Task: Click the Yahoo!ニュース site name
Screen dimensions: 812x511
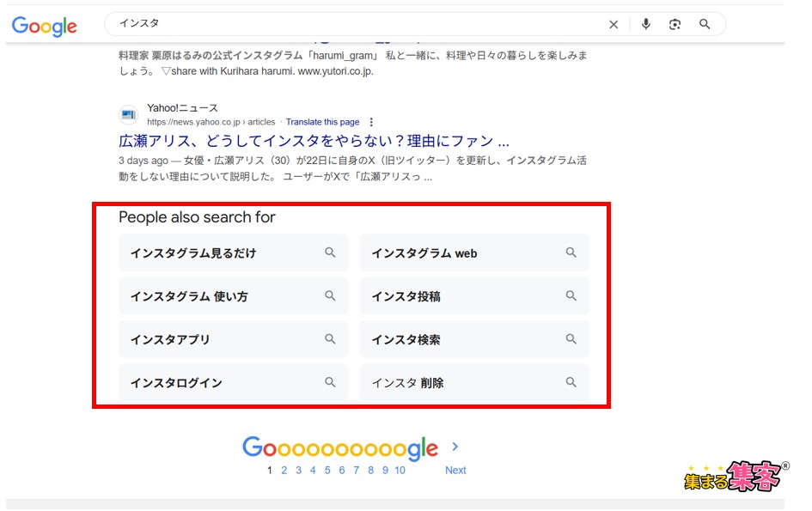Action: (182, 108)
